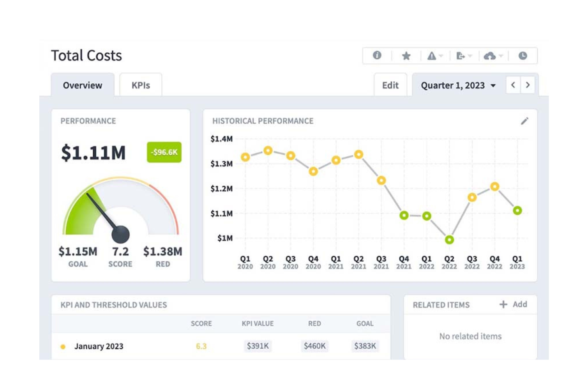
Task: Click the info icon in the toolbar
Action: (x=377, y=56)
